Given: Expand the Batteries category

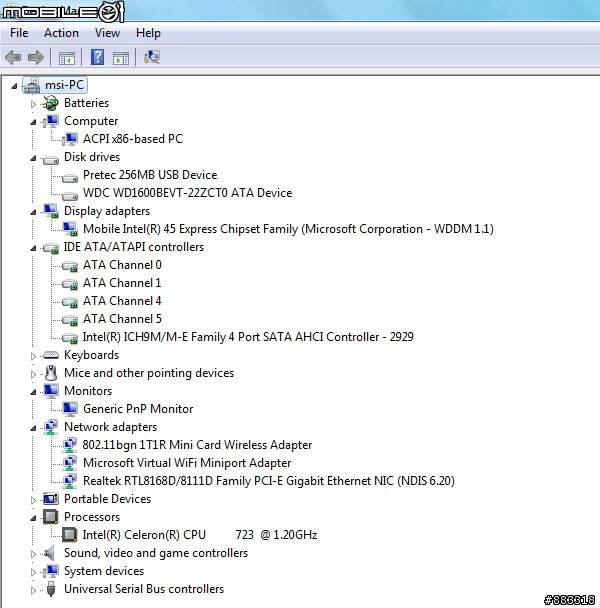Looking at the screenshot, I should [x=33, y=104].
